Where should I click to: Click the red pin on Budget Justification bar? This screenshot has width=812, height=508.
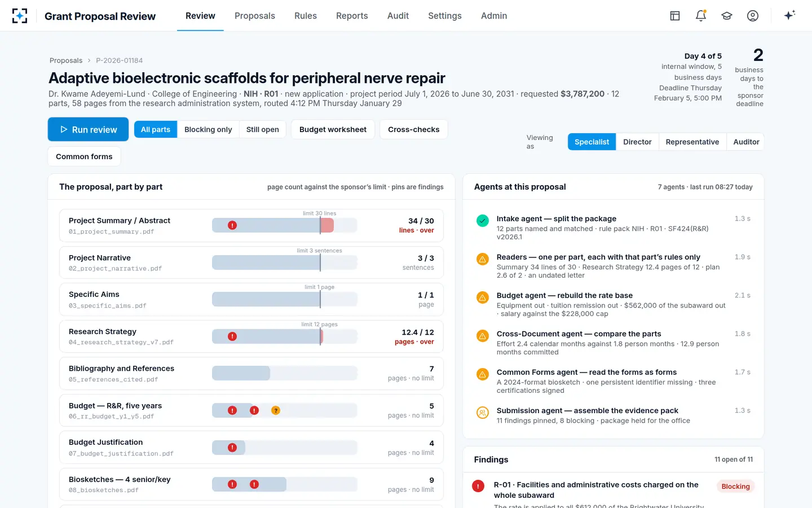[x=232, y=448]
